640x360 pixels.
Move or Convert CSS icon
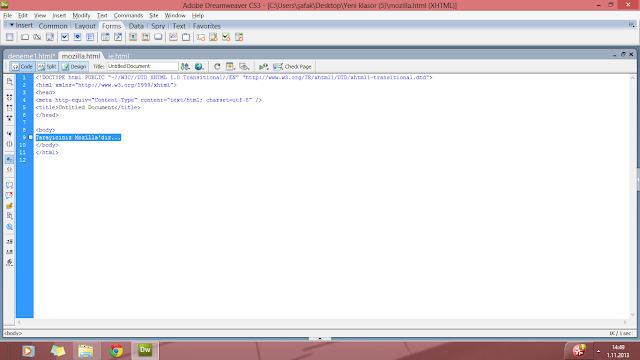click(9, 227)
